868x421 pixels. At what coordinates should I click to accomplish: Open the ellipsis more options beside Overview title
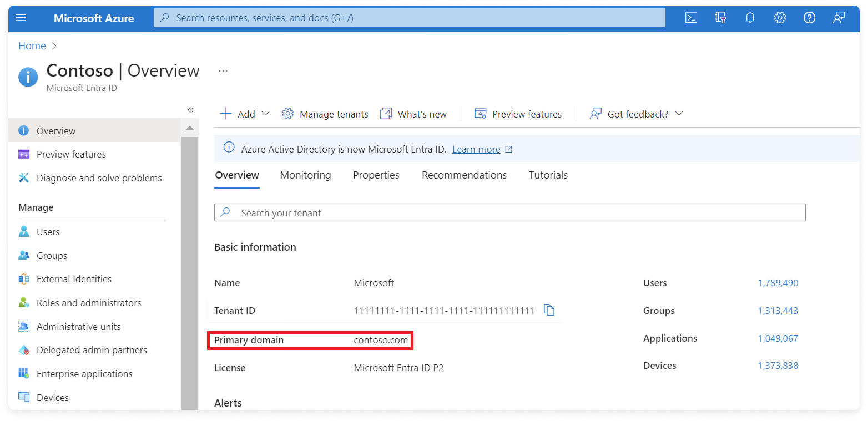(x=223, y=71)
